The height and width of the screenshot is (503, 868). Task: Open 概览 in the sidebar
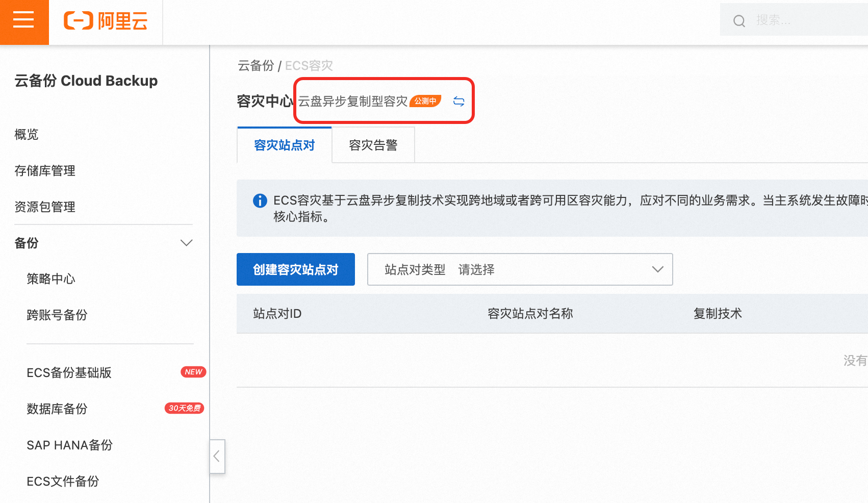pyautogui.click(x=27, y=135)
